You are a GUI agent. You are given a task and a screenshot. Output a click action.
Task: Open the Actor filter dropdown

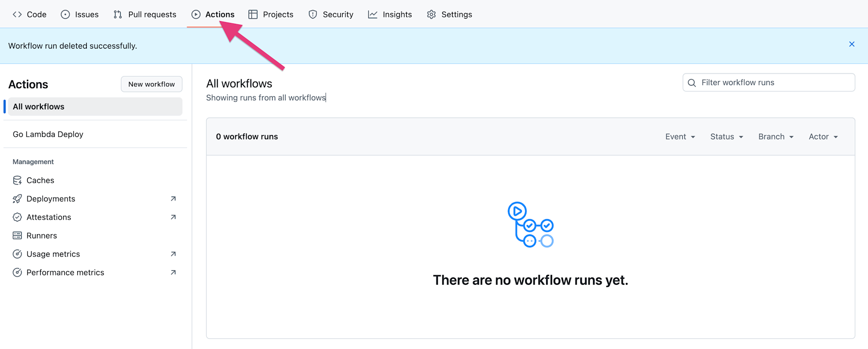pyautogui.click(x=823, y=137)
